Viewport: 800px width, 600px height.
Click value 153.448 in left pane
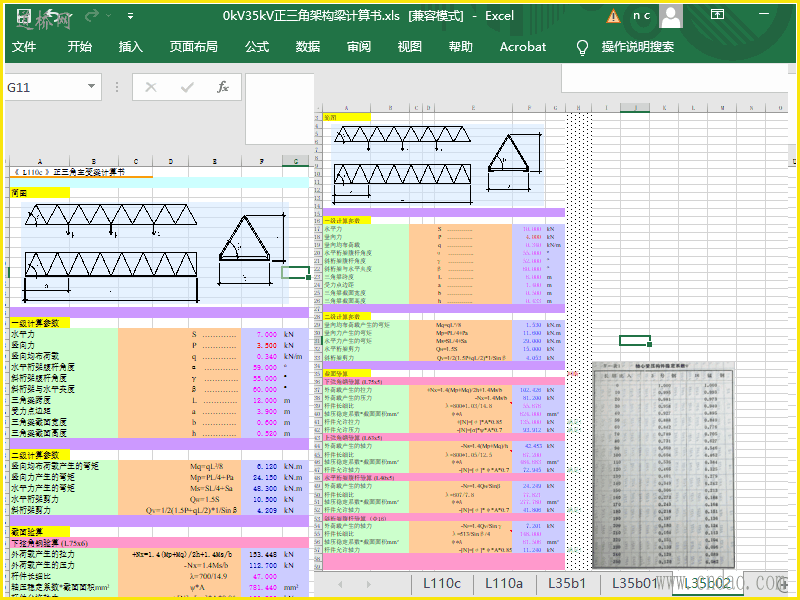[263, 554]
